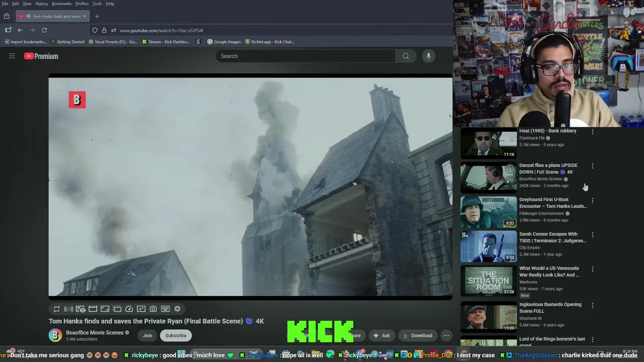This screenshot has width=644, height=362.
Task: Click the video filters sparkle icon
Action: (x=141, y=309)
